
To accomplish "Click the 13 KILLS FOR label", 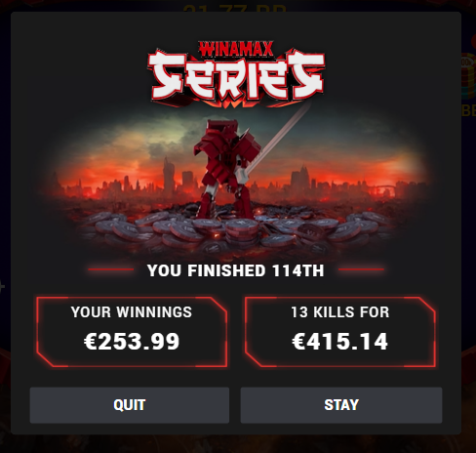I will click(x=340, y=312).
